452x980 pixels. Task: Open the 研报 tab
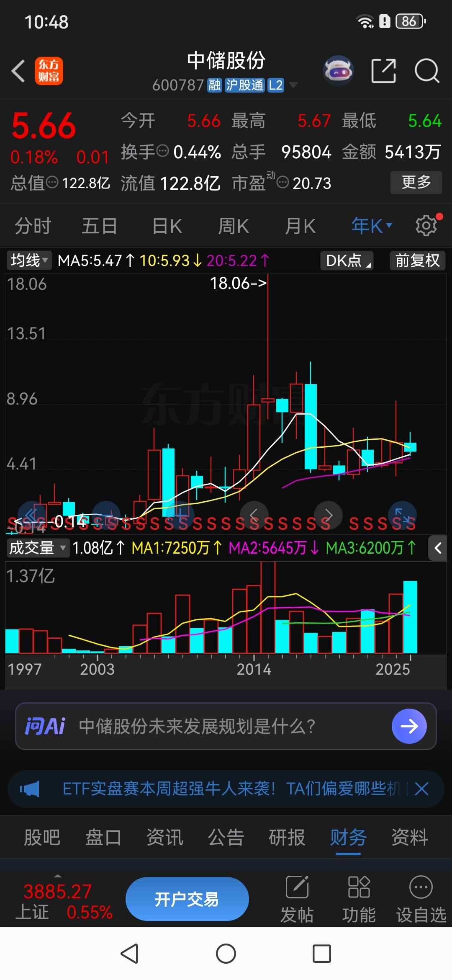[287, 838]
